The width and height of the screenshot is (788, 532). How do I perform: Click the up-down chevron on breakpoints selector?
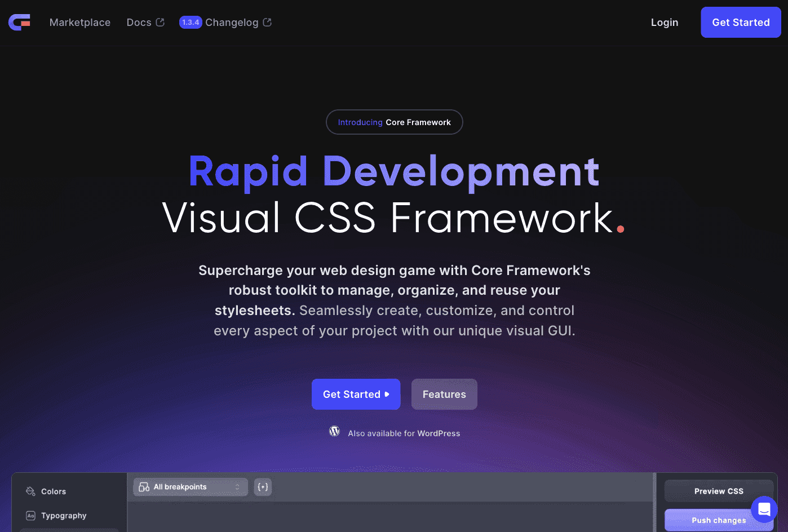click(x=237, y=487)
